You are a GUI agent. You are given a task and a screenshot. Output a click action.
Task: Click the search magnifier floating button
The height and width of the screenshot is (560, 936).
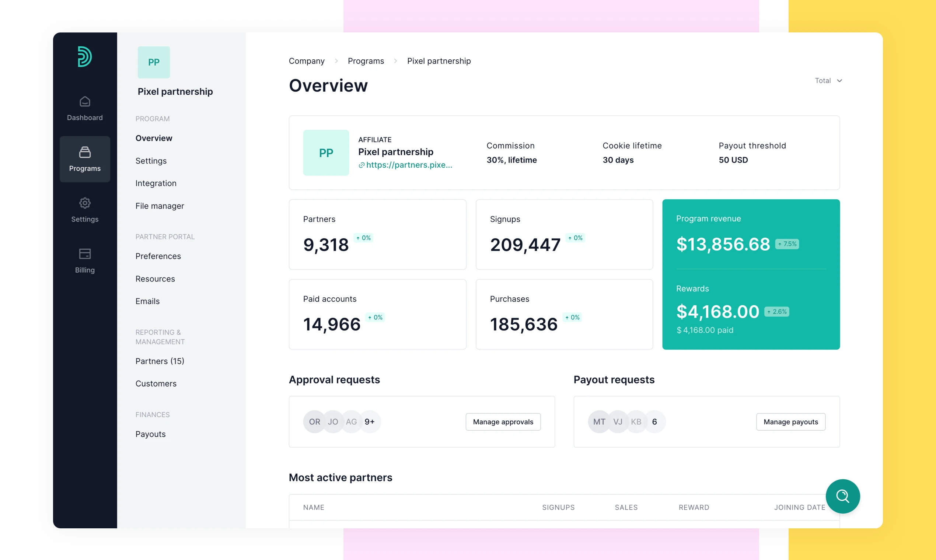[x=842, y=495]
